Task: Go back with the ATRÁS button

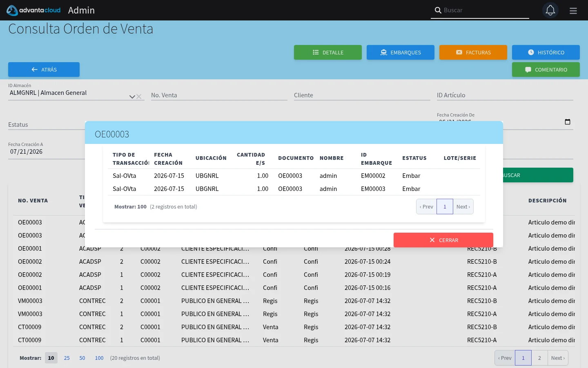Action: (44, 70)
